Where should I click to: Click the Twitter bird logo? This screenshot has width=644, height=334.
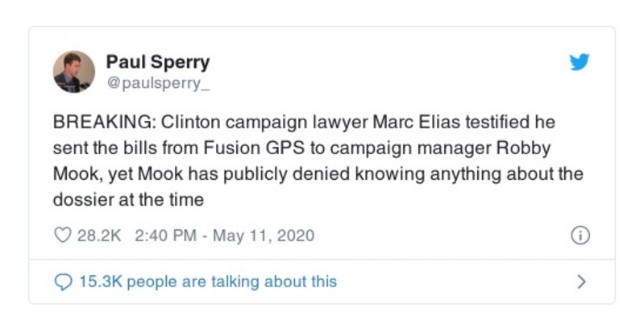[580, 63]
